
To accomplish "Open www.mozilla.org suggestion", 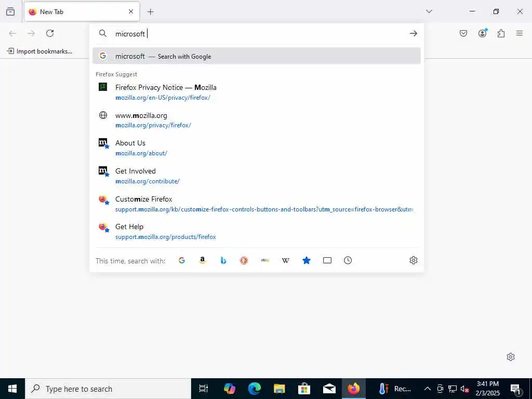I will point(257,120).
